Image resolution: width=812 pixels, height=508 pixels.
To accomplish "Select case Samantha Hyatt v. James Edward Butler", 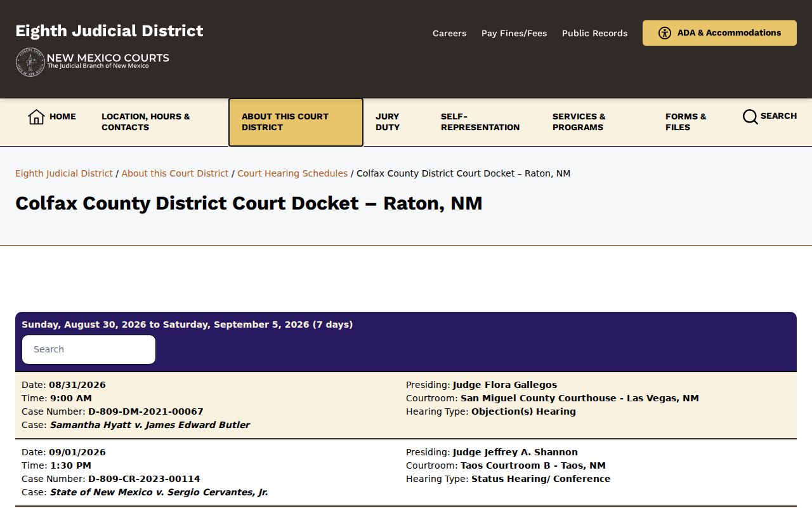I will [150, 425].
